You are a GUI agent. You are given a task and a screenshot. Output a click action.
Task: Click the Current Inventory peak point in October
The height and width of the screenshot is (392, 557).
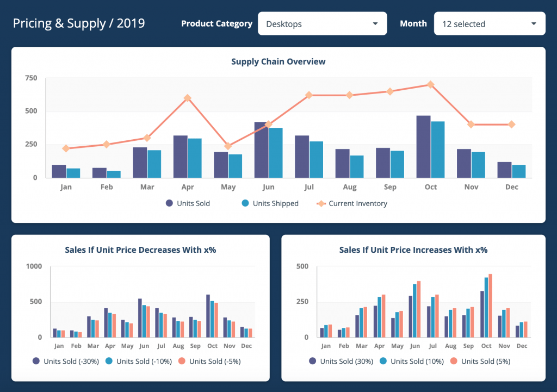pyautogui.click(x=430, y=85)
